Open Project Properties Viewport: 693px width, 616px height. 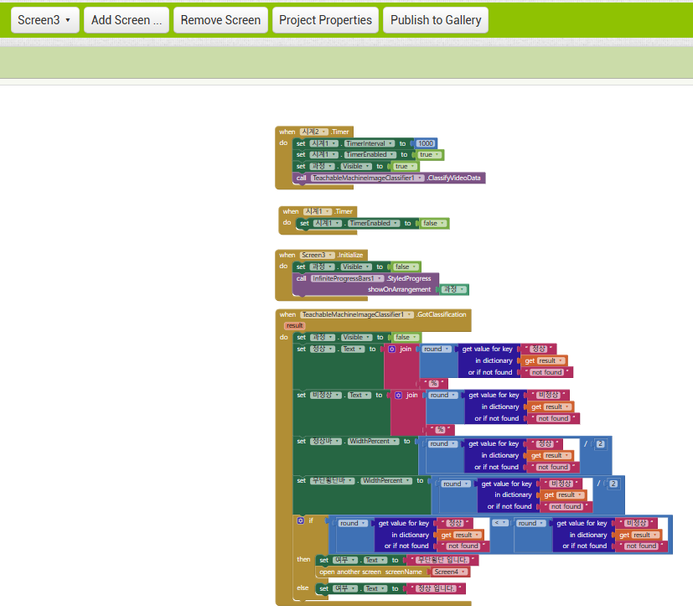tap(325, 19)
